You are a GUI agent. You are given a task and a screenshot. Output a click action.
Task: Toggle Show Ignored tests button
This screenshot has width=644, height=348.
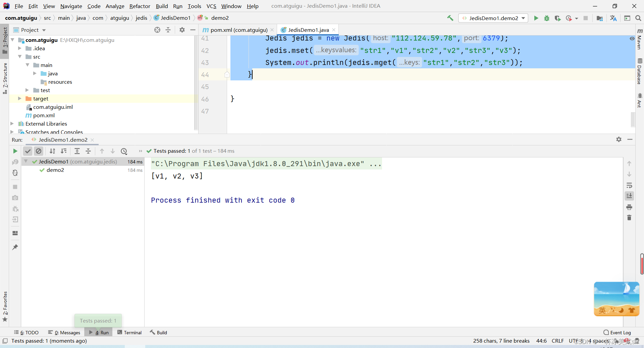[x=39, y=151]
